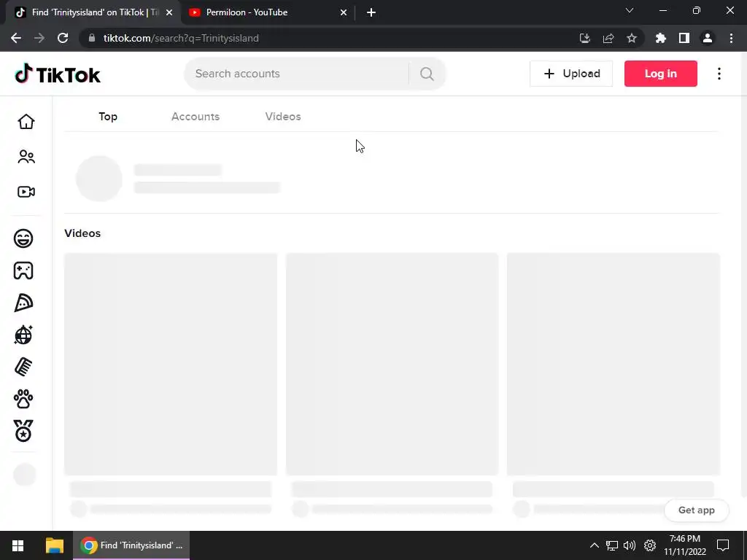Select the Dance disco ball icon

coord(23,335)
